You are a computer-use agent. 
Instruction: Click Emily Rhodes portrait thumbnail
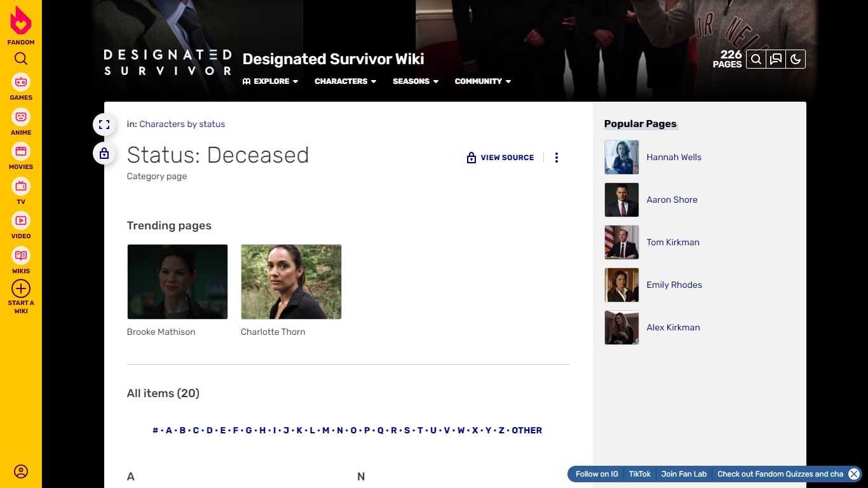pos(621,285)
